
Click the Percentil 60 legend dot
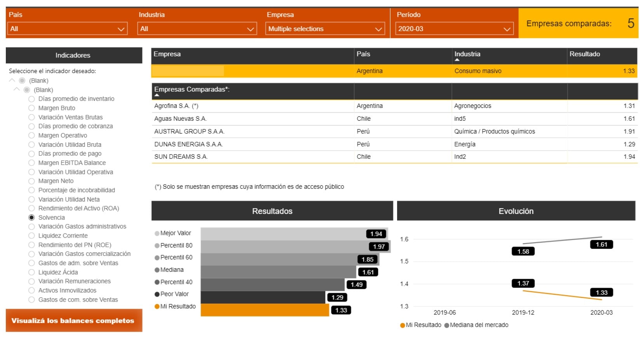click(157, 258)
